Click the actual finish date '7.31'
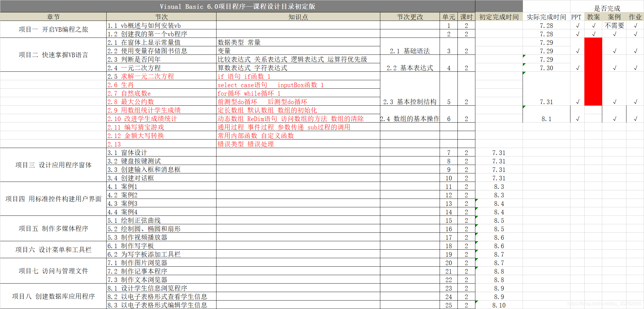The image size is (644, 309). (547, 89)
